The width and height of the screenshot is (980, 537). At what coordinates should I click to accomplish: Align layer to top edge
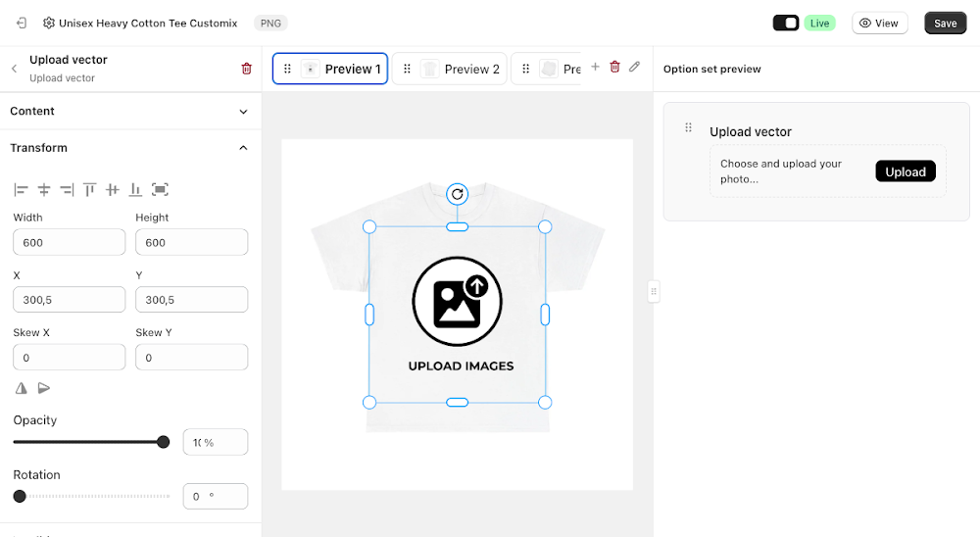pyautogui.click(x=90, y=189)
